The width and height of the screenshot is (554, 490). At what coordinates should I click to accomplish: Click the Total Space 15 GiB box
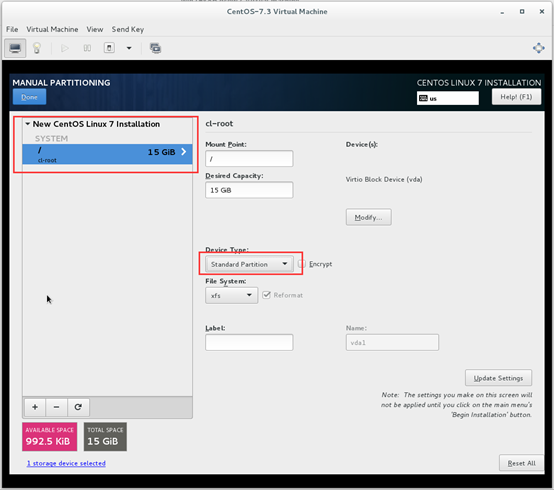tap(105, 437)
